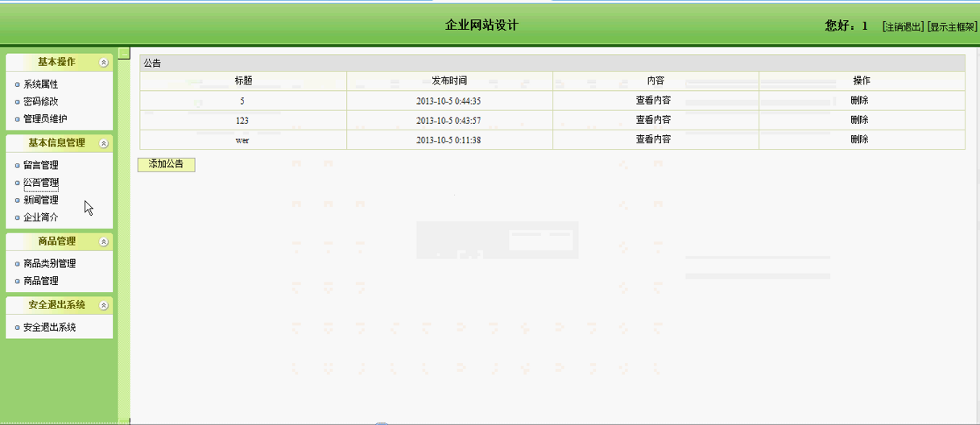Screen dimensions: 980x425
Task: Delete the announcement titled 5
Action: click(x=859, y=101)
